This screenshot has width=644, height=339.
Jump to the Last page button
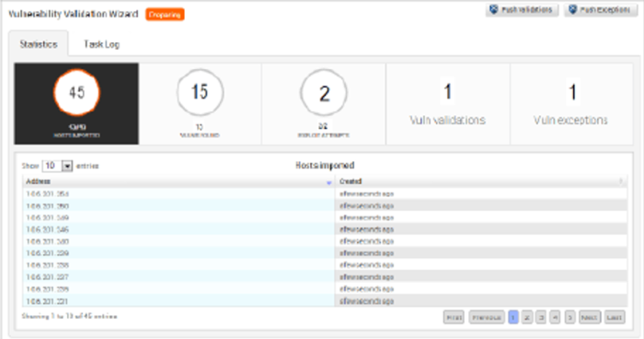point(614,317)
